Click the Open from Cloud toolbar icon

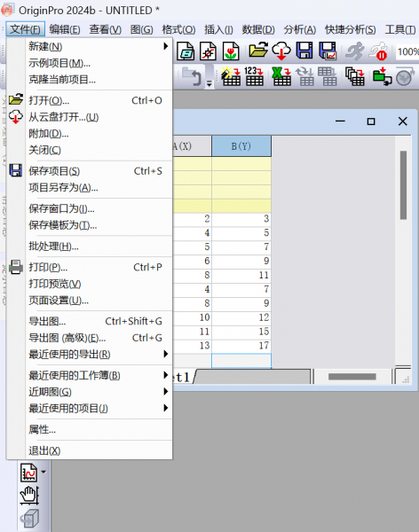(x=281, y=51)
